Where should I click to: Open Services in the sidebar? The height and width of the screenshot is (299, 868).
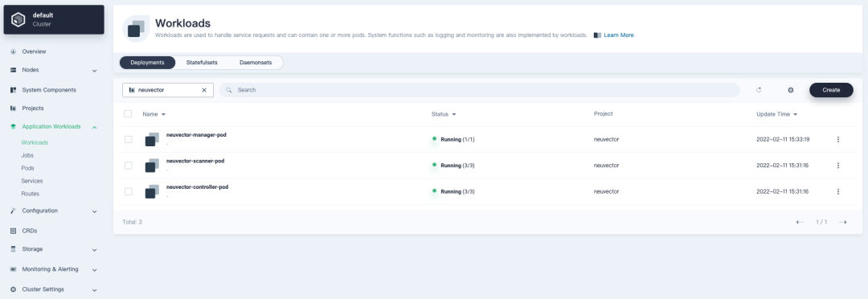click(x=31, y=181)
